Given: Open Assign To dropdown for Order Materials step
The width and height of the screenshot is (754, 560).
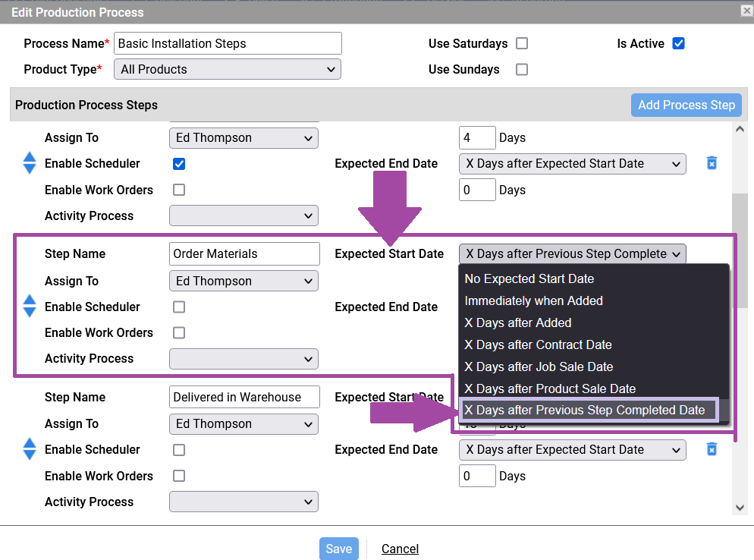Looking at the screenshot, I should (x=243, y=281).
